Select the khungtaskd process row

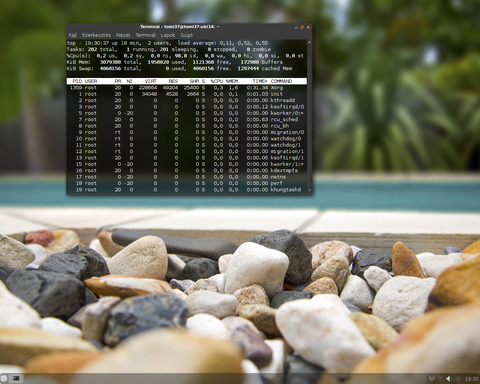187,189
